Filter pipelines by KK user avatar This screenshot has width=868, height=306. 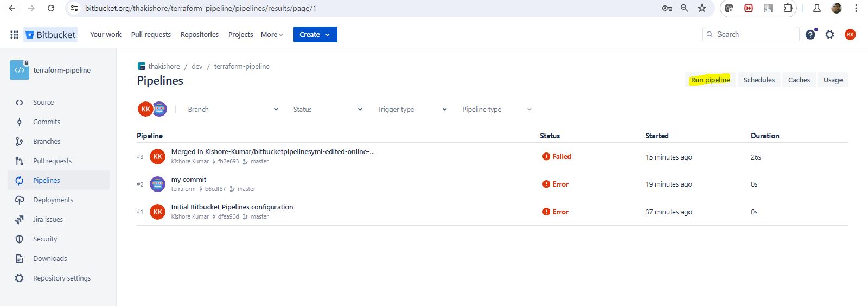[145, 109]
